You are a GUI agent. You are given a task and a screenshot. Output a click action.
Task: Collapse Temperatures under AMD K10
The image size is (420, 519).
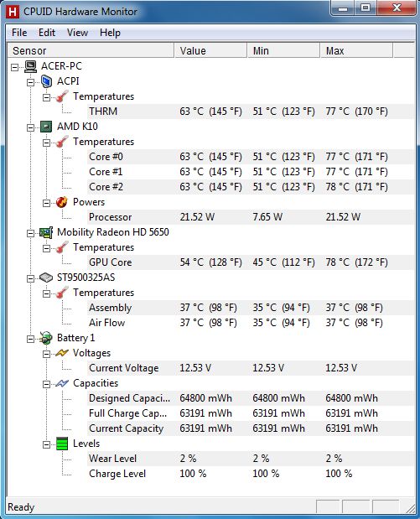click(46, 143)
